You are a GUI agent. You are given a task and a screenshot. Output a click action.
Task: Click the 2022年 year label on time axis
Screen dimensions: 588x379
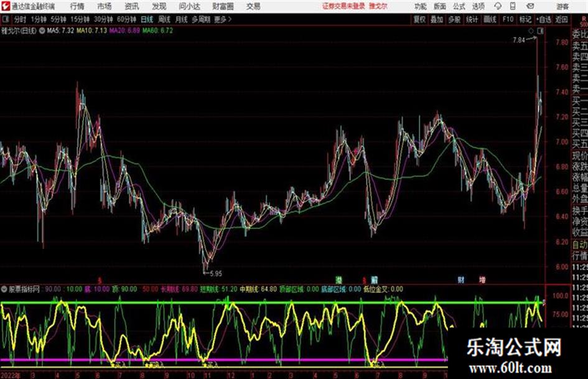[x=11, y=375]
